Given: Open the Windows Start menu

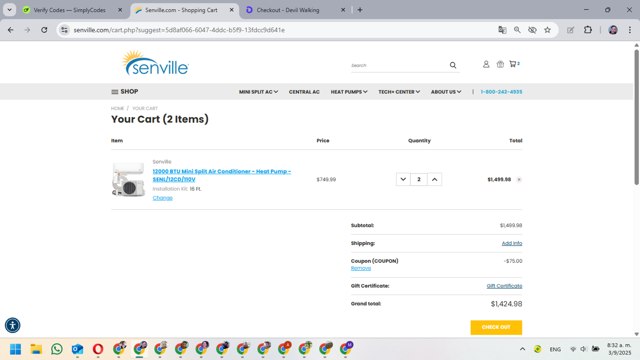Looking at the screenshot, I should (16, 349).
